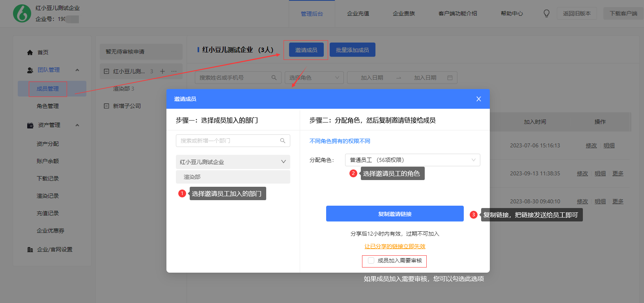644x303 pixels.
Task: Click the lightbulb tips icon
Action: [x=547, y=13]
